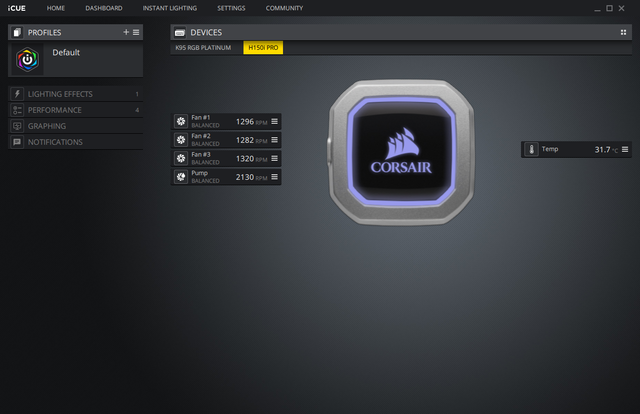Screen dimensions: 640x414
Task: Click the Lighting Effects count number 1
Action: click(137, 94)
